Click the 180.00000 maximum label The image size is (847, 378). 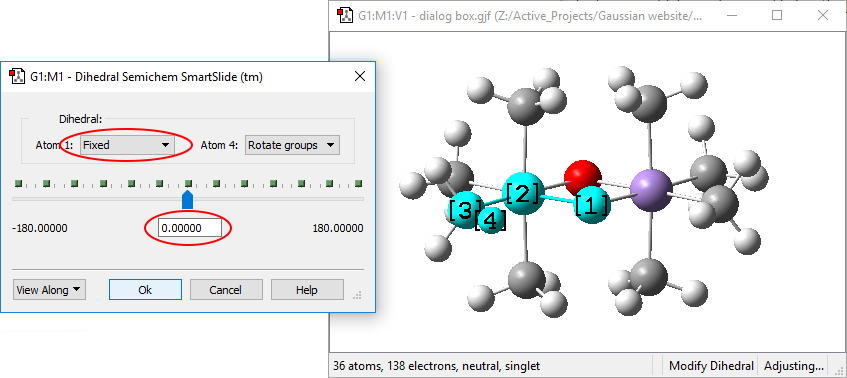tap(338, 228)
